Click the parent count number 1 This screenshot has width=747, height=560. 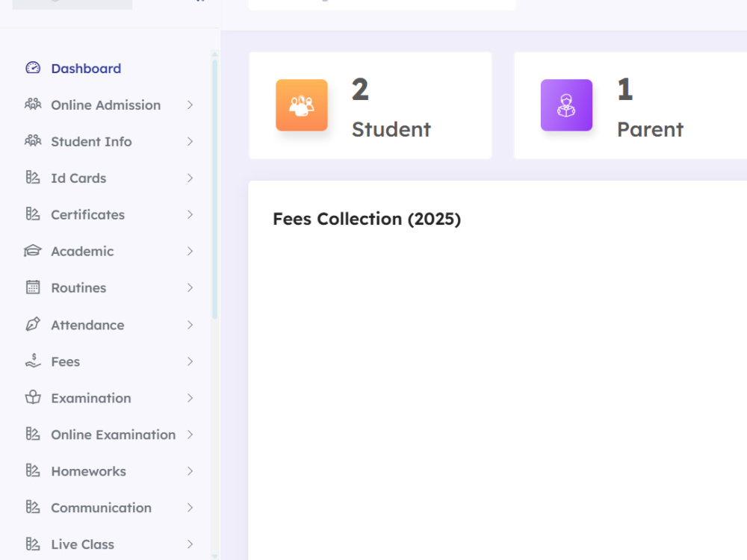click(x=625, y=90)
